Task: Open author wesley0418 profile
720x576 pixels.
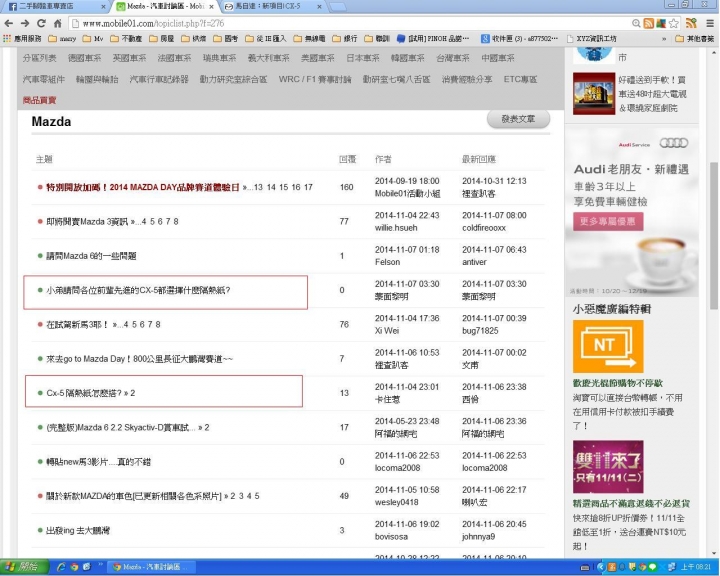Action: point(396,502)
